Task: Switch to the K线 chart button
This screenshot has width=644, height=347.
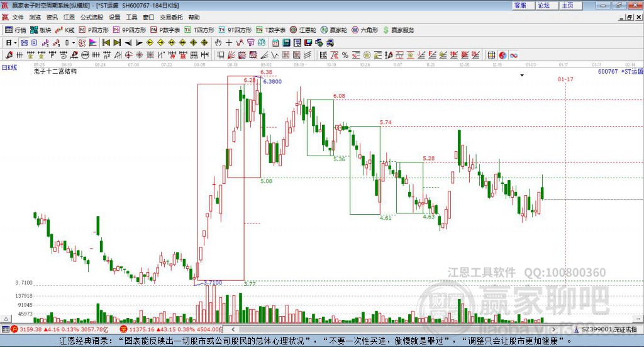Action: coord(65,30)
